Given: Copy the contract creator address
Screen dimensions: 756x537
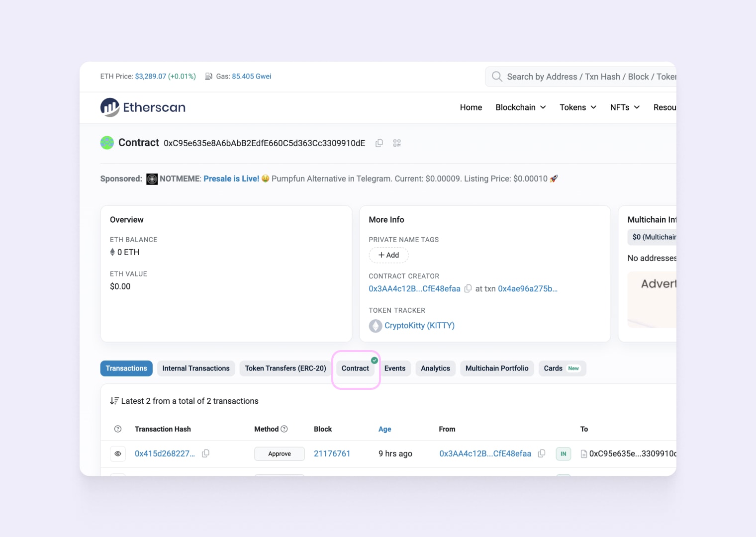Looking at the screenshot, I should (x=468, y=289).
